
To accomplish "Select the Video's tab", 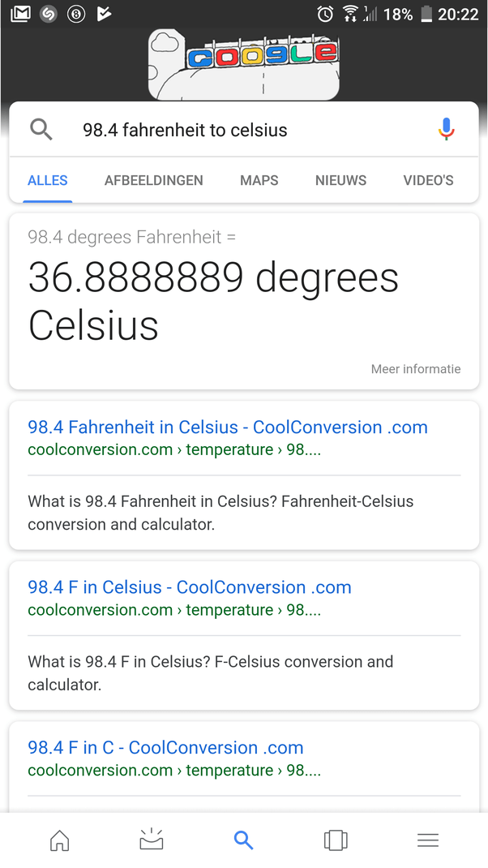I will click(428, 180).
